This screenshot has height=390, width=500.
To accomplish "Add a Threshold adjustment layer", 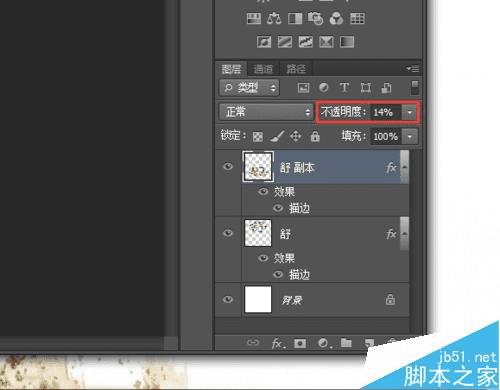I will click(x=305, y=42).
